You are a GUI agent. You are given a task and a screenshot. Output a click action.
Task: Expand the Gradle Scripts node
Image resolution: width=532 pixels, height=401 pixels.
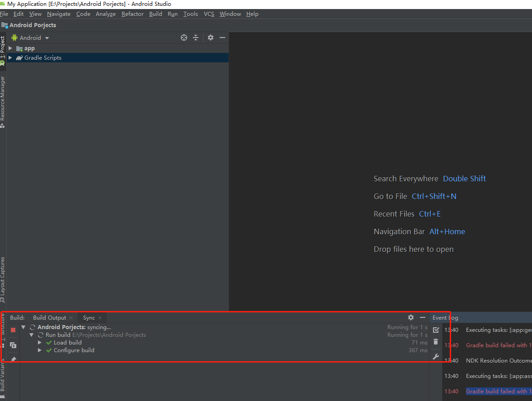(10, 58)
